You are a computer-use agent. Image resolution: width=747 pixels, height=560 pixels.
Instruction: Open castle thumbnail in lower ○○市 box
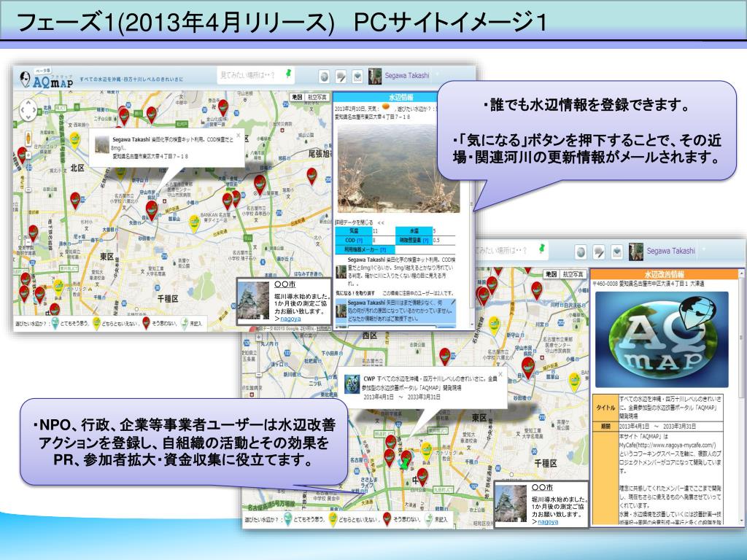point(511,505)
